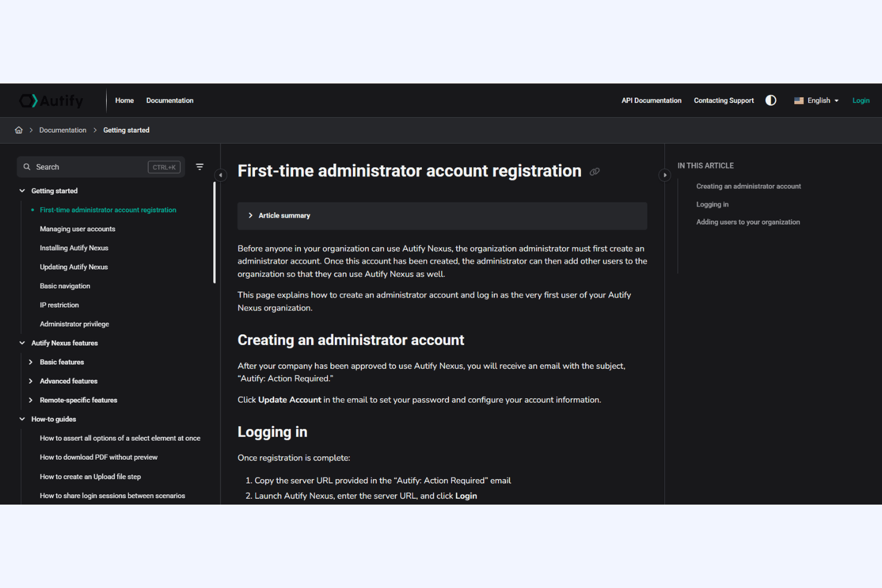The image size is (882, 588).
Task: Jump to Creating an administrator account section
Action: coord(749,186)
